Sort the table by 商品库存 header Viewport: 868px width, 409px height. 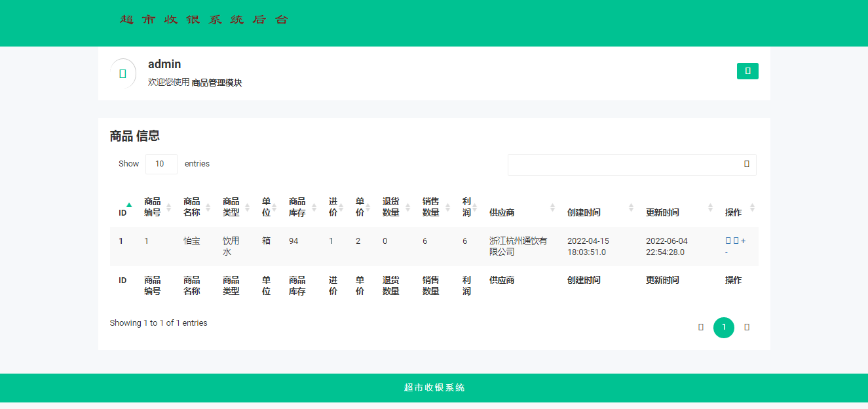coord(297,207)
